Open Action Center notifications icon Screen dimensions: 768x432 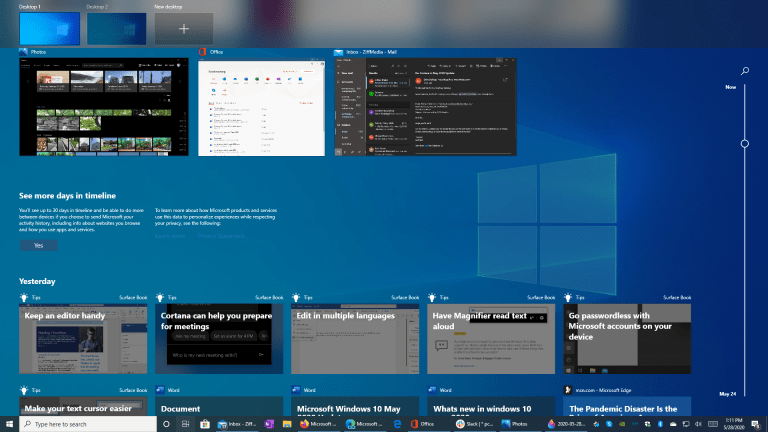[757, 424]
